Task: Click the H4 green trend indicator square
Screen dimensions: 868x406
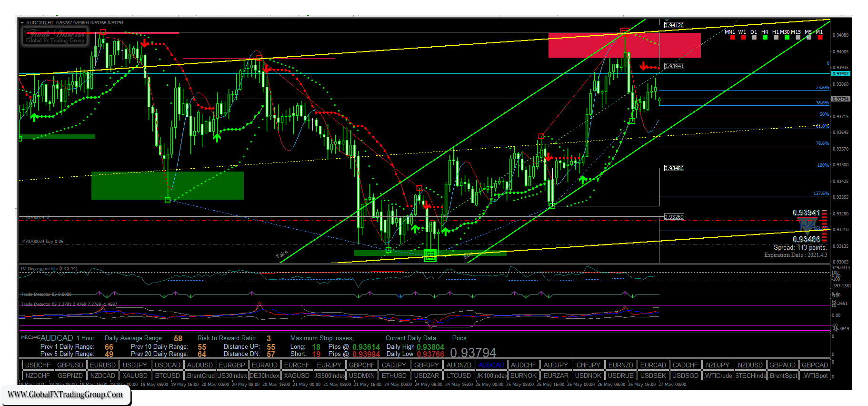Action: coord(765,38)
